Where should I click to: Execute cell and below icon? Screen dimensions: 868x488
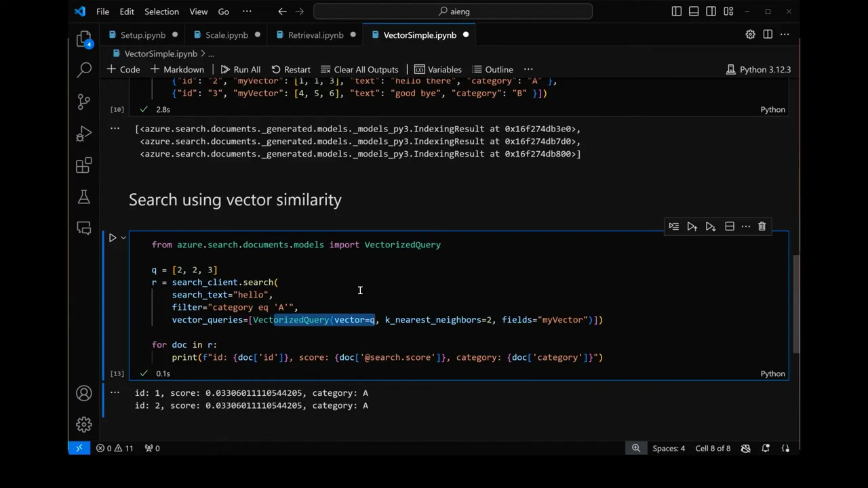pyautogui.click(x=710, y=226)
